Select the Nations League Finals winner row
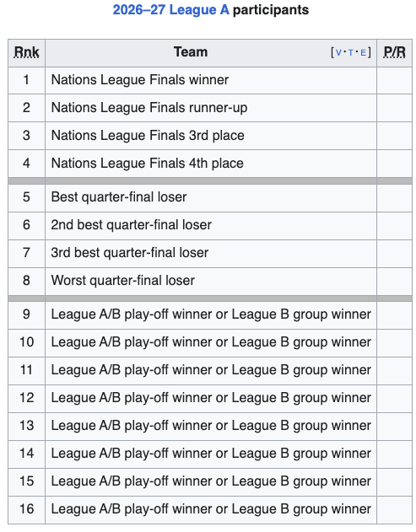Viewport: 416px width, 532px height. [210, 80]
